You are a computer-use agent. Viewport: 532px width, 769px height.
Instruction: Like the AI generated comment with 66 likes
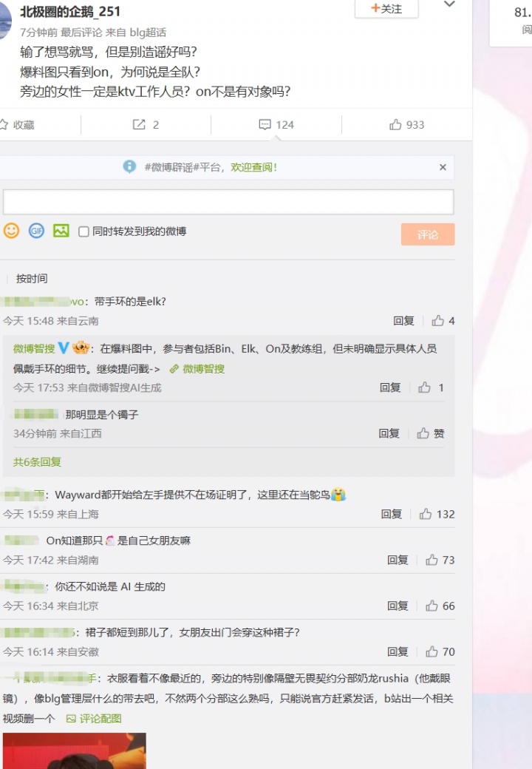tap(432, 606)
